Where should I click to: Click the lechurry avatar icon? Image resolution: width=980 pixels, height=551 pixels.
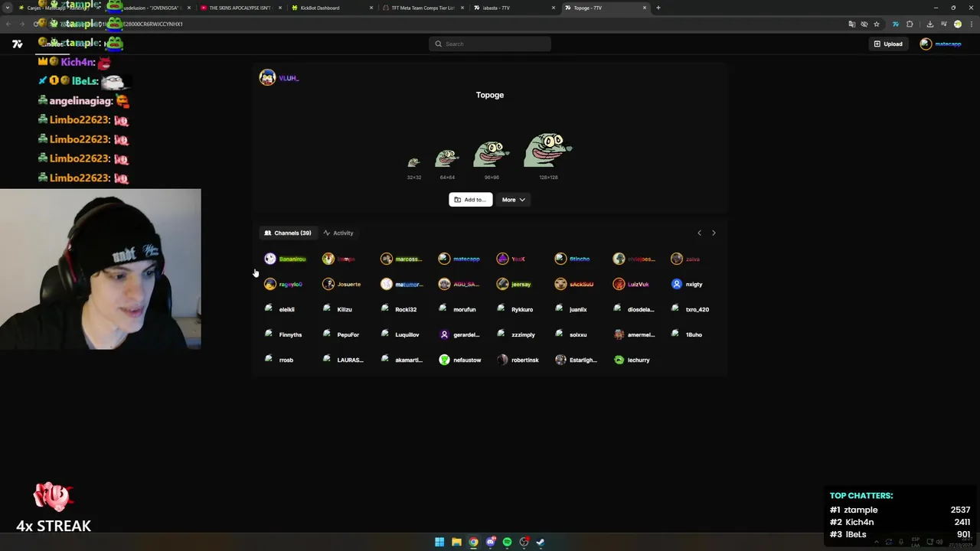pos(619,360)
